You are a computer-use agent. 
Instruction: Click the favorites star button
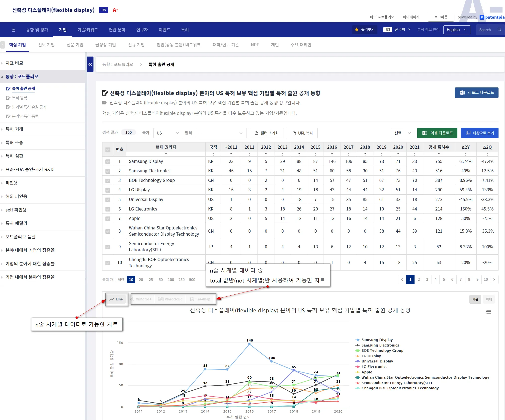pyautogui.click(x=364, y=30)
